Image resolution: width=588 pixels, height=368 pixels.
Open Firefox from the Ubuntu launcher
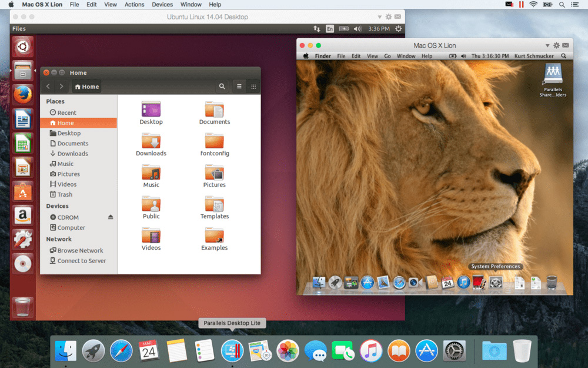(22, 95)
